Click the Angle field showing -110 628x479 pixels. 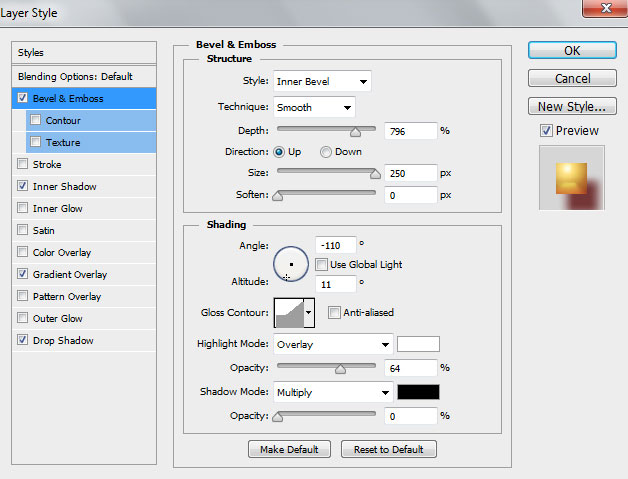pyautogui.click(x=336, y=246)
